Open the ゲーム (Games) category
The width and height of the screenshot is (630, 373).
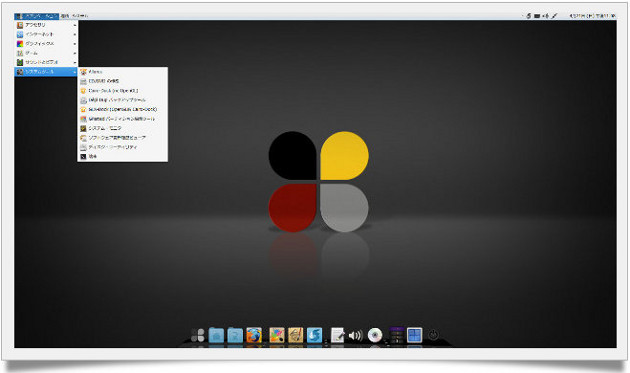click(46, 53)
